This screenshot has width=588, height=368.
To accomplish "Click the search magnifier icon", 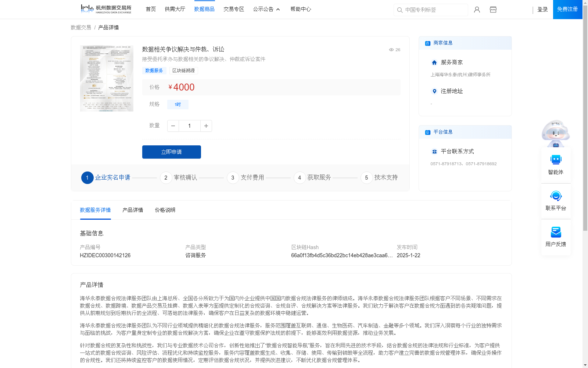I will click(400, 10).
